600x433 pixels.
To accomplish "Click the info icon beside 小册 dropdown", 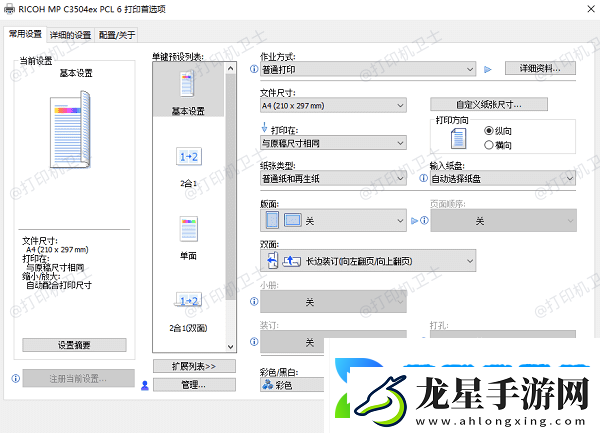I will [254, 301].
